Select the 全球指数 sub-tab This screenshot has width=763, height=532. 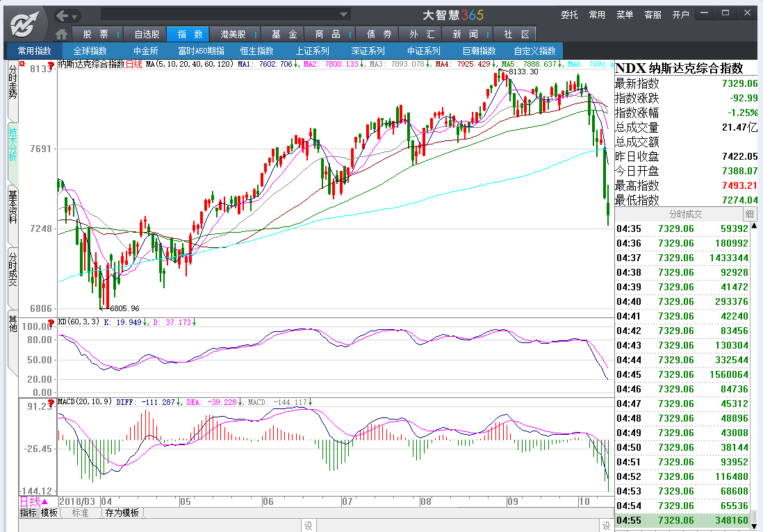point(90,51)
